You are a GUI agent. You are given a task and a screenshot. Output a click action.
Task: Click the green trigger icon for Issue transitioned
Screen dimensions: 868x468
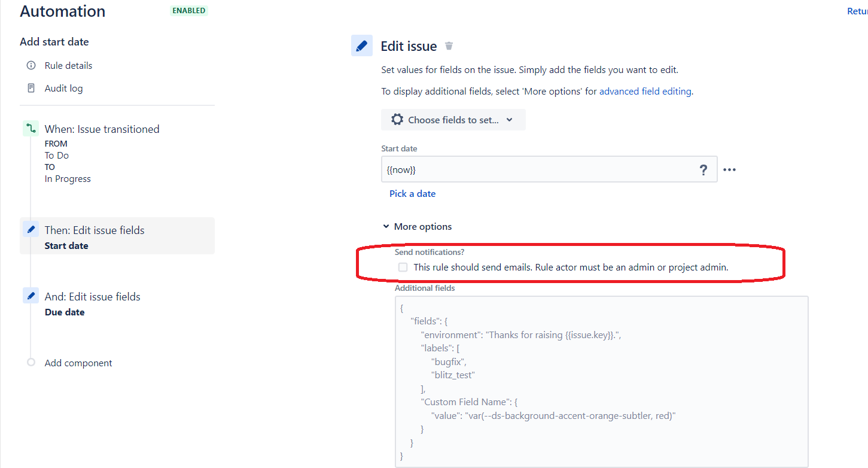[x=31, y=128]
